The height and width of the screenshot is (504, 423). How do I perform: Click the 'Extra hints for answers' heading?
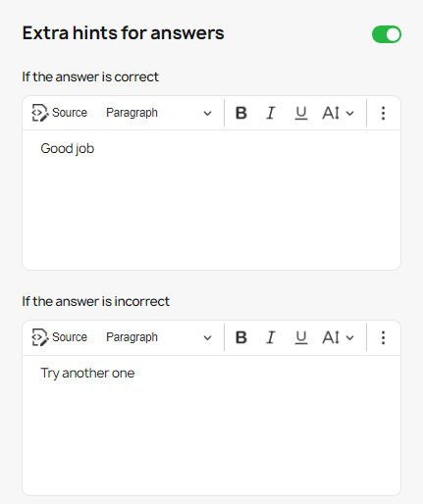point(123,33)
